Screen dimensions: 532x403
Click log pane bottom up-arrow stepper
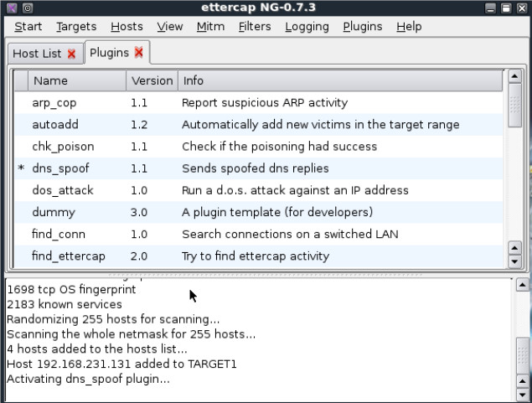click(x=523, y=381)
